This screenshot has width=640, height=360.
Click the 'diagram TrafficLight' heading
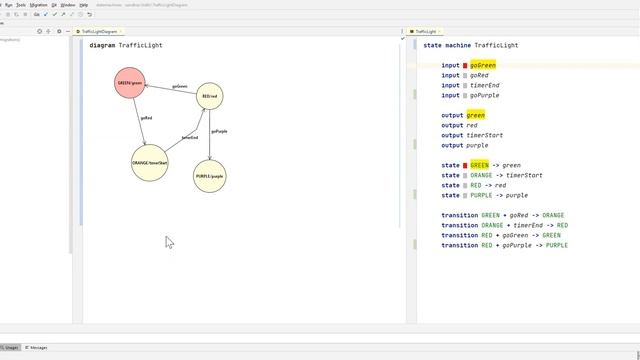pyautogui.click(x=126, y=45)
